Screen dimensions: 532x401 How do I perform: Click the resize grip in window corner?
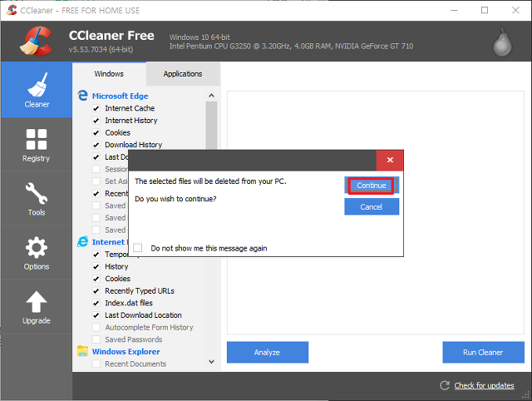(x=526, y=395)
